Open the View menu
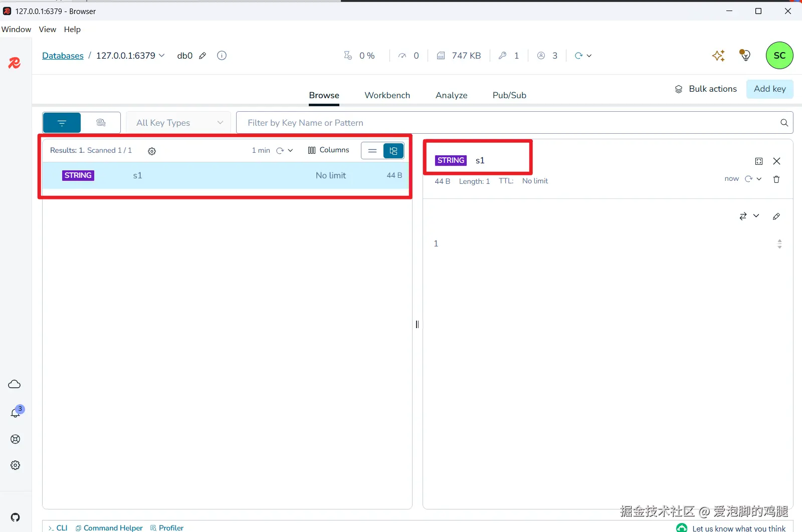802x532 pixels. pyautogui.click(x=48, y=30)
